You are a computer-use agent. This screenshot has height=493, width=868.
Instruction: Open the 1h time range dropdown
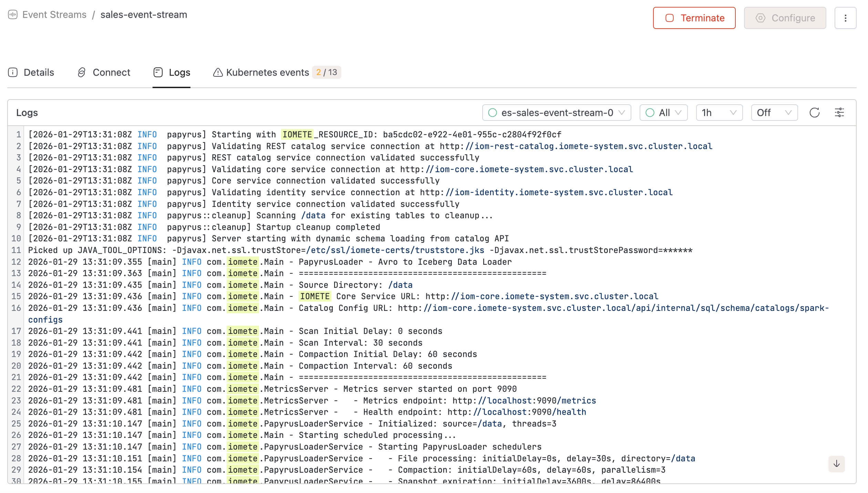[719, 113]
